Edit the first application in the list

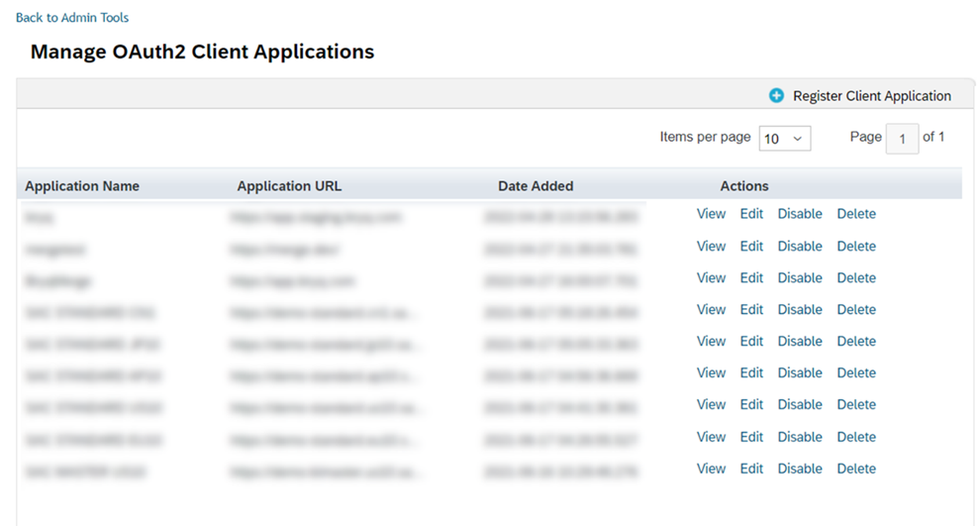751,214
